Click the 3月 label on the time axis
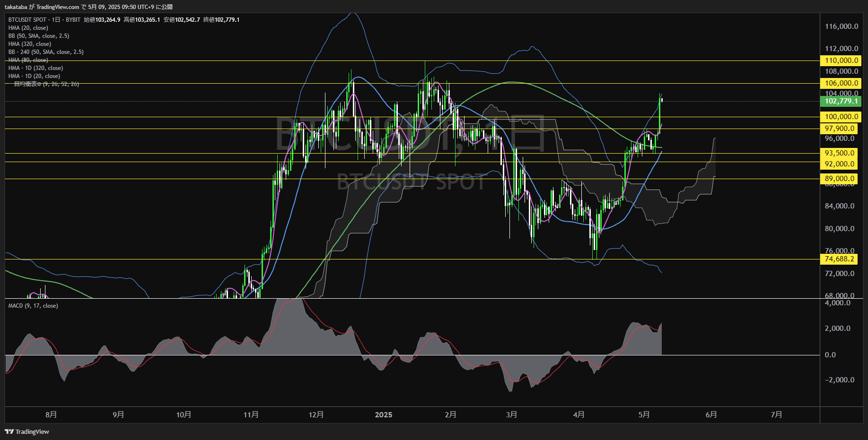The image size is (868, 440). click(x=511, y=414)
